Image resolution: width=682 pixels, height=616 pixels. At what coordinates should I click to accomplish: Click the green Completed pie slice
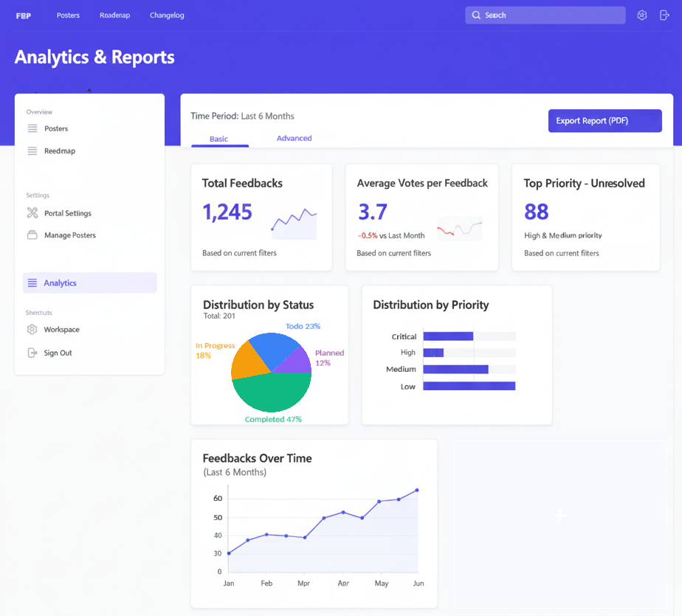click(272, 392)
